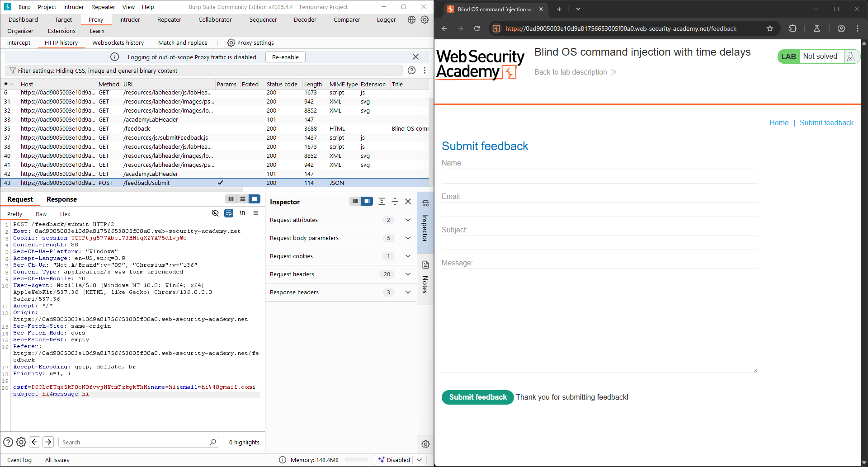The image size is (868, 467).
Task: Toggle line wrap in request editor
Action: point(229,213)
